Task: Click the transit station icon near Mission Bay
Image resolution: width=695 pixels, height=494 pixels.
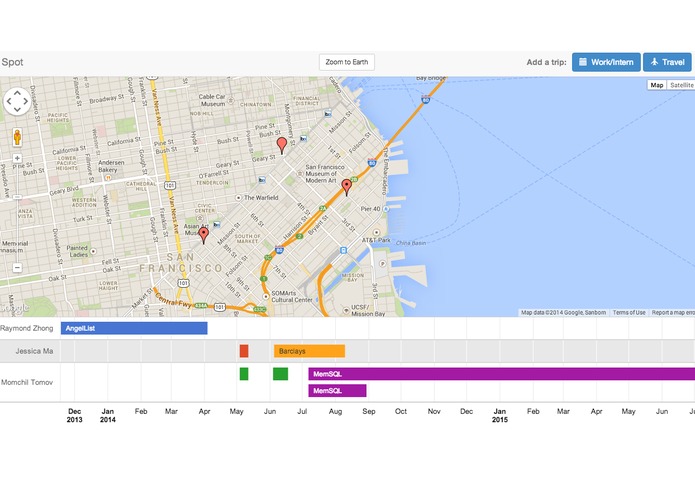Action: (343, 250)
